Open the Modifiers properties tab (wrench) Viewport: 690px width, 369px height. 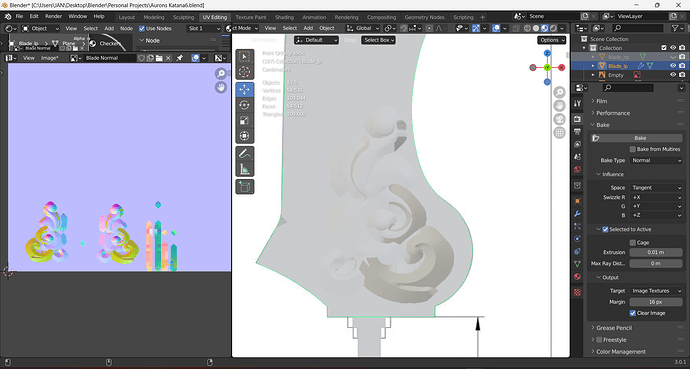pos(578,214)
